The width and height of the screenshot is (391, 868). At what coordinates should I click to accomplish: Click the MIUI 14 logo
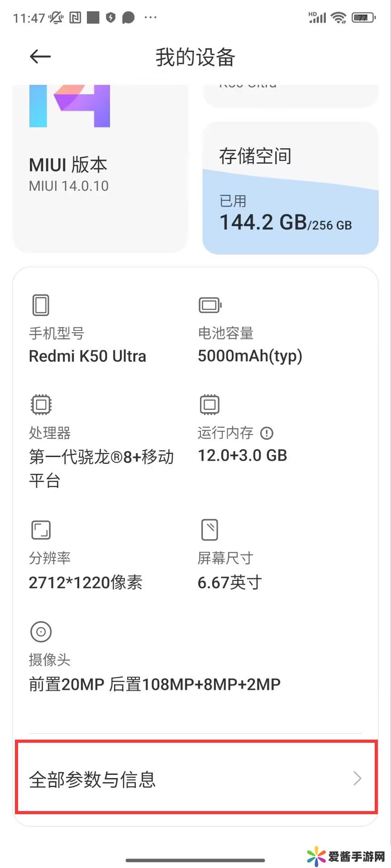(70, 105)
